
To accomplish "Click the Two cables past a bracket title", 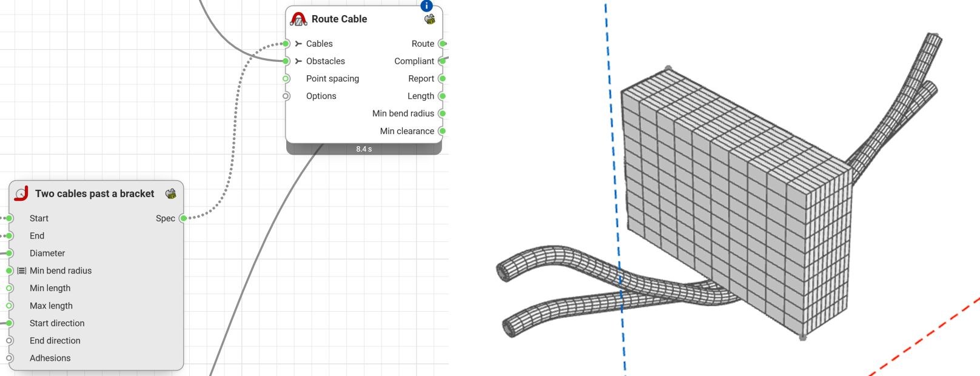I will [x=95, y=193].
